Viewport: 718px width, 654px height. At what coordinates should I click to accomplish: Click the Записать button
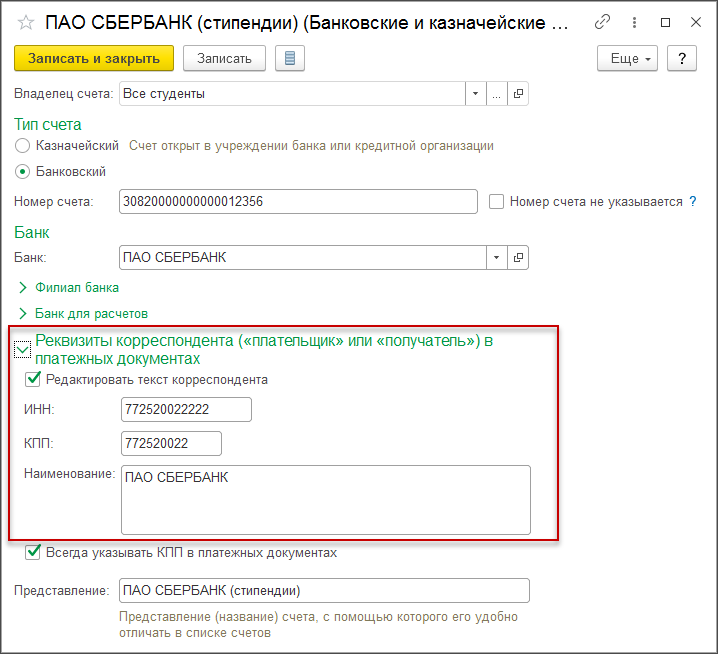tap(224, 58)
